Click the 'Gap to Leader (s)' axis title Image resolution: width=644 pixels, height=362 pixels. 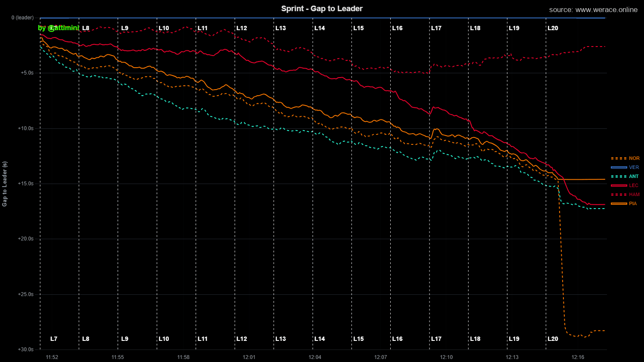point(5,184)
